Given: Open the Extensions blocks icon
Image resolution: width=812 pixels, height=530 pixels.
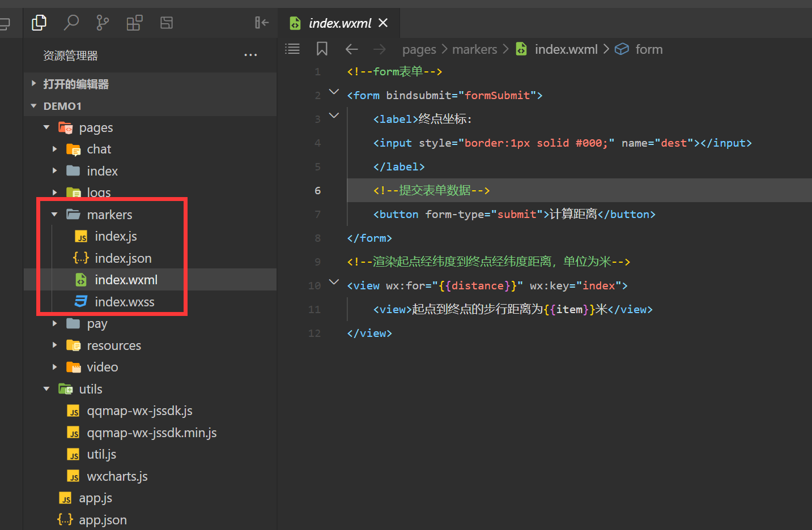Looking at the screenshot, I should pyautogui.click(x=134, y=23).
